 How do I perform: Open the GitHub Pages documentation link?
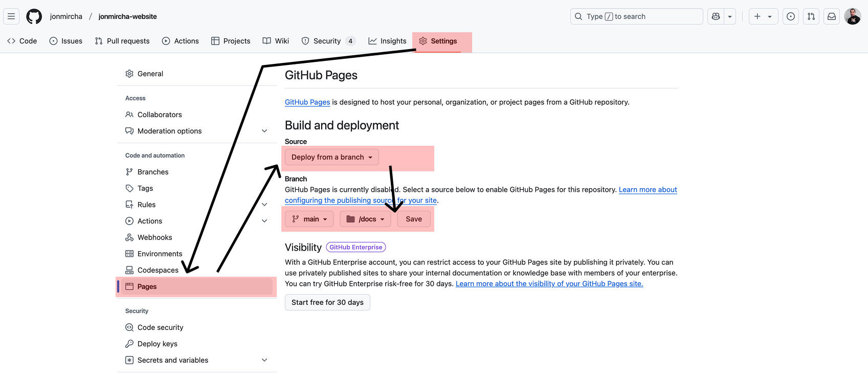(307, 102)
